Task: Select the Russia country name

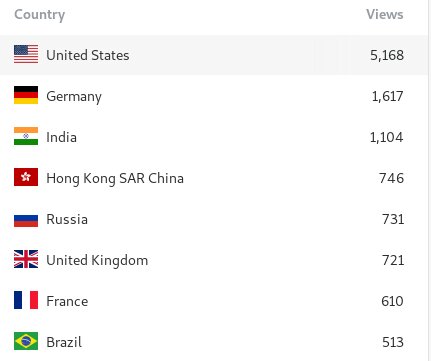Action: click(67, 219)
